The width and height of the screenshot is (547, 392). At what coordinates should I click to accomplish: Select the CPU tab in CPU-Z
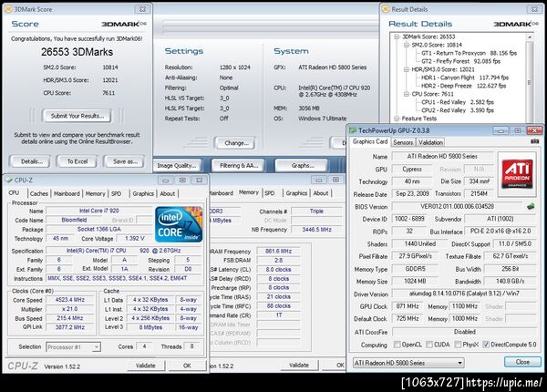[x=14, y=193]
